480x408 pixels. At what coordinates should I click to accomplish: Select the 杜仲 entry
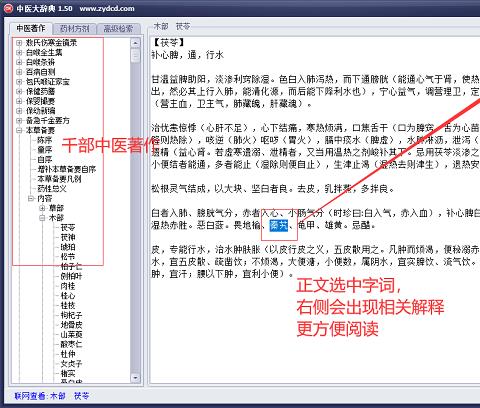tap(68, 354)
